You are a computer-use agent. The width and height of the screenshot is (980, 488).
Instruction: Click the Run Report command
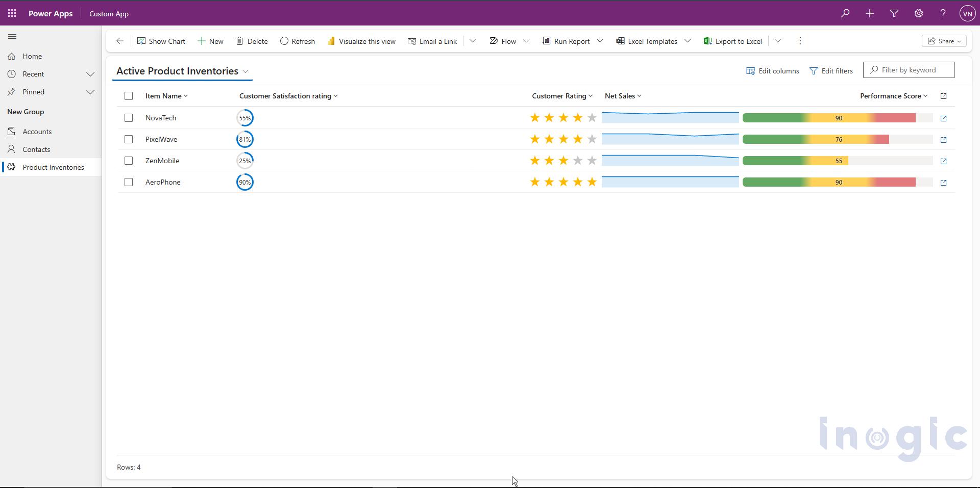(566, 41)
